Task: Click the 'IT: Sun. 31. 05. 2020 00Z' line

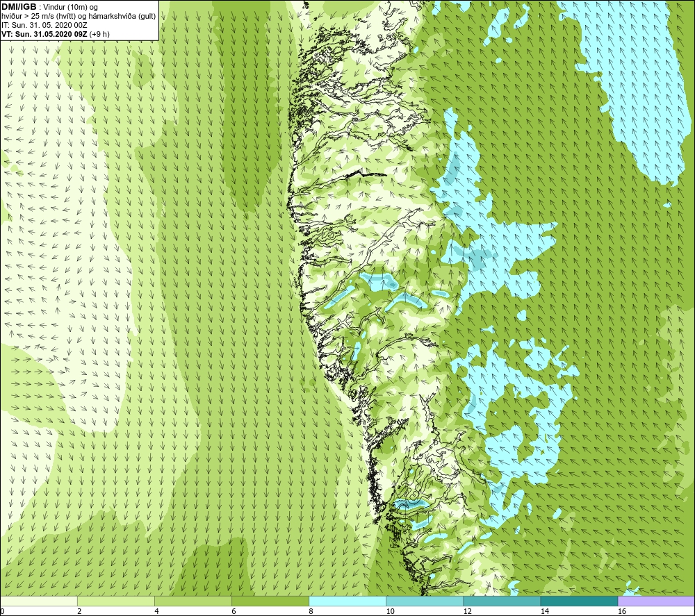Action: click(44, 25)
